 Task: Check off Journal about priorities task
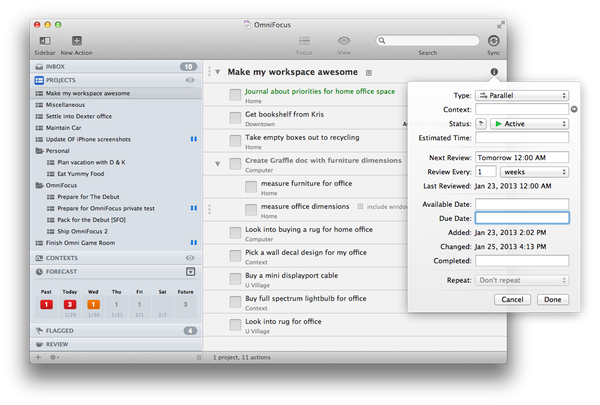click(x=235, y=95)
